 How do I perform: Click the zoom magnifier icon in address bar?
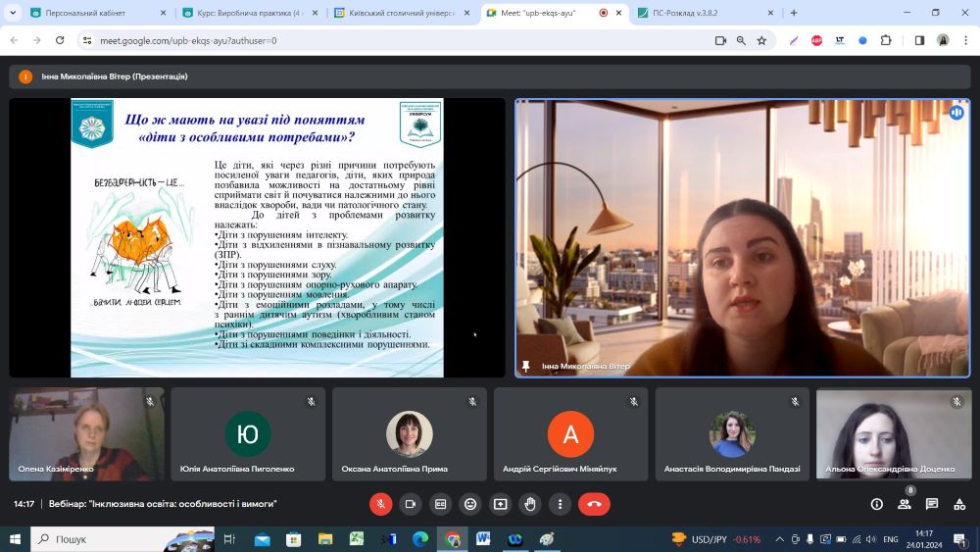pyautogui.click(x=741, y=40)
